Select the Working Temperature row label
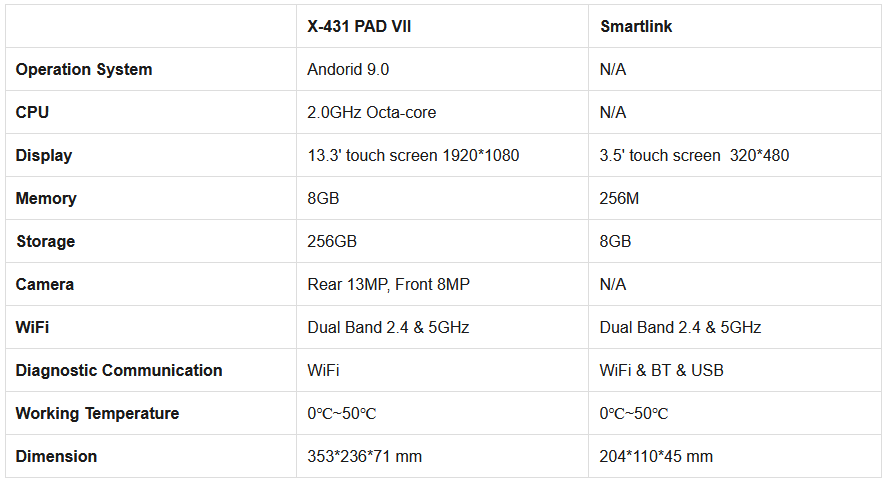Image resolution: width=885 pixels, height=480 pixels. 98,413
